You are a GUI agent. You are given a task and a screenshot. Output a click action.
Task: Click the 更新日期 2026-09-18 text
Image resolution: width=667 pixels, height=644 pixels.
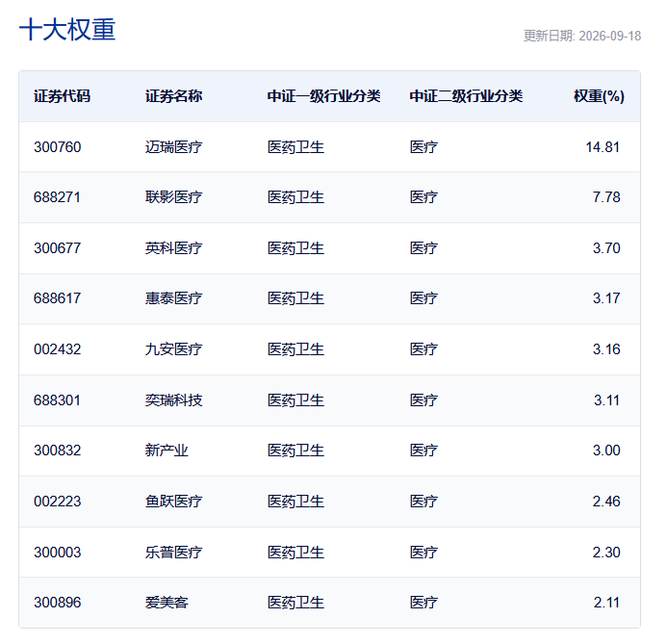pos(582,36)
